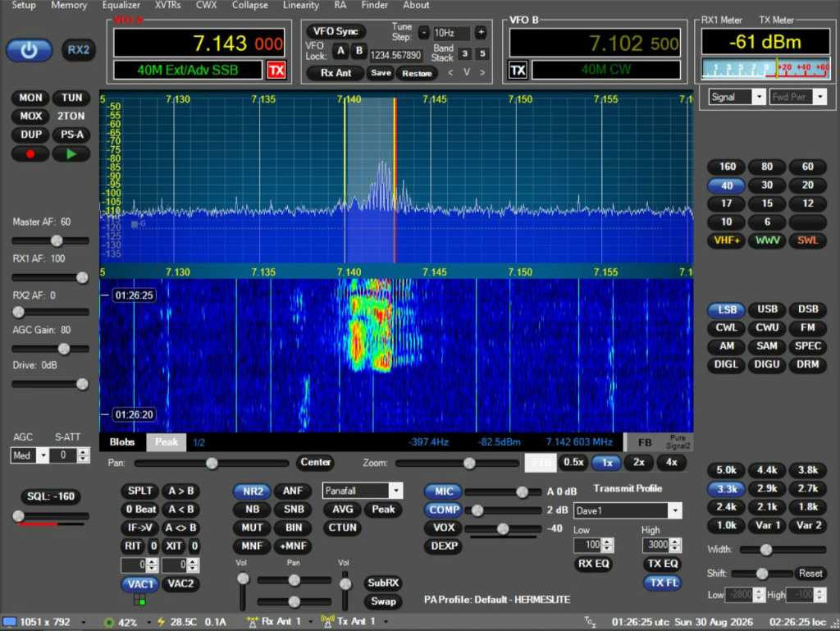This screenshot has width=840, height=631.
Task: Adjust the Zoom slider
Action: pos(457,464)
